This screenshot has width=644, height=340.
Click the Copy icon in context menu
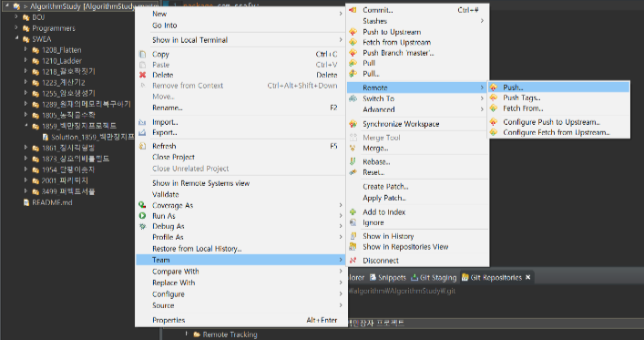142,55
